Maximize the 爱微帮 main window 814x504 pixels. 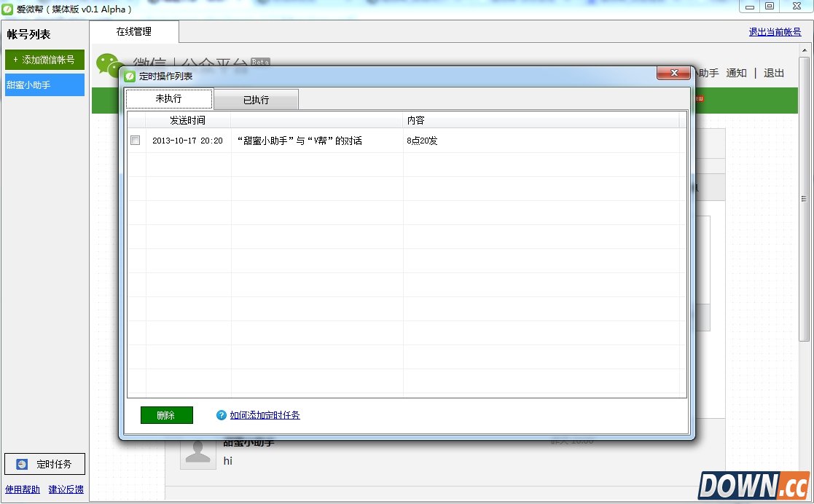[x=769, y=7]
